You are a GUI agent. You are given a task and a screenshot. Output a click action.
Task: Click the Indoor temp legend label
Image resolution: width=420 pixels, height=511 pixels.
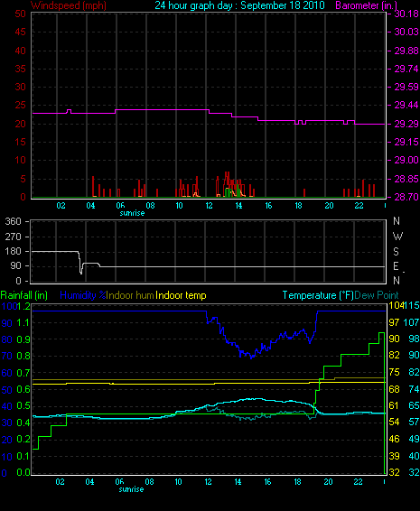181,295
